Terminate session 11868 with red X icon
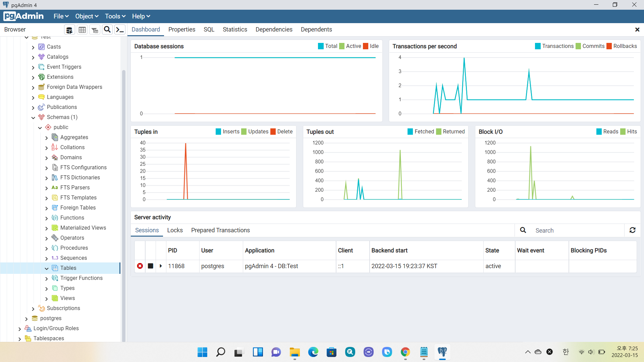Viewport: 644px width, 362px height. coord(140,266)
